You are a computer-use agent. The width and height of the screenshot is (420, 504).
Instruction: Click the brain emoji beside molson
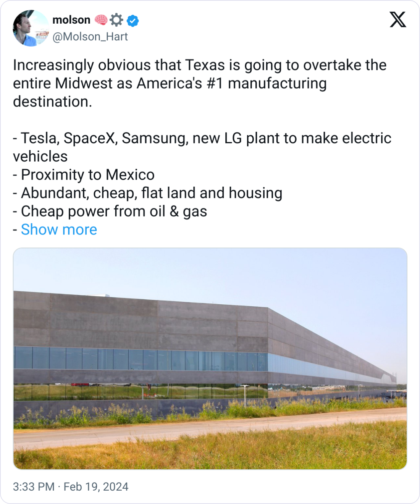tap(101, 20)
